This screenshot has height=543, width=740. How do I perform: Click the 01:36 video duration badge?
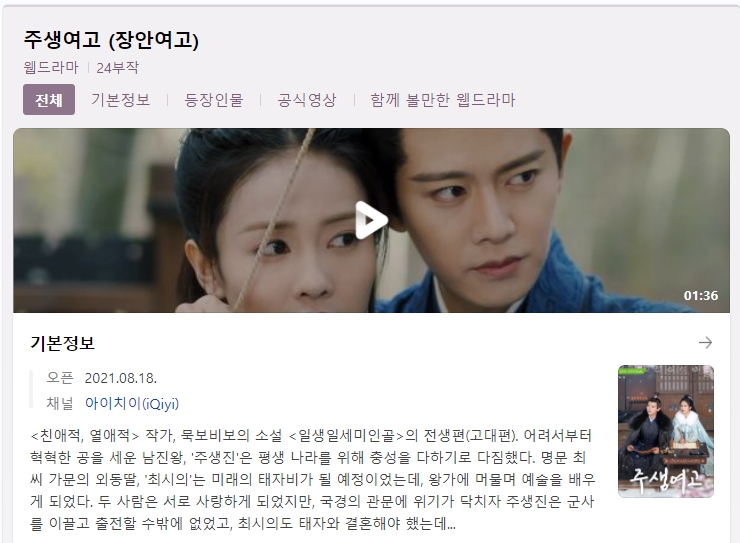[x=701, y=295]
